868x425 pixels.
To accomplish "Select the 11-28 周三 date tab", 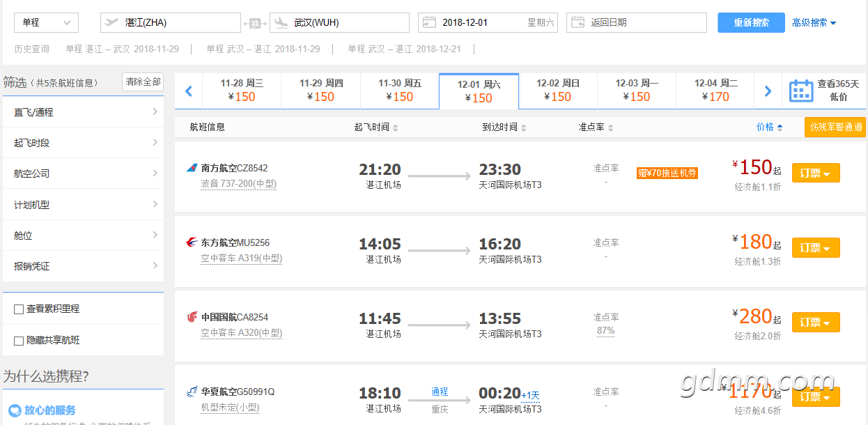I will 242,91.
